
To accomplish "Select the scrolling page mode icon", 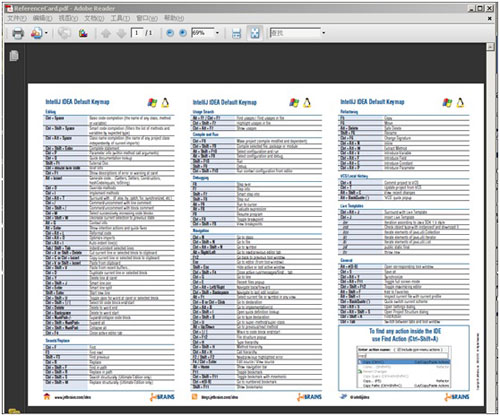I will [x=236, y=33].
